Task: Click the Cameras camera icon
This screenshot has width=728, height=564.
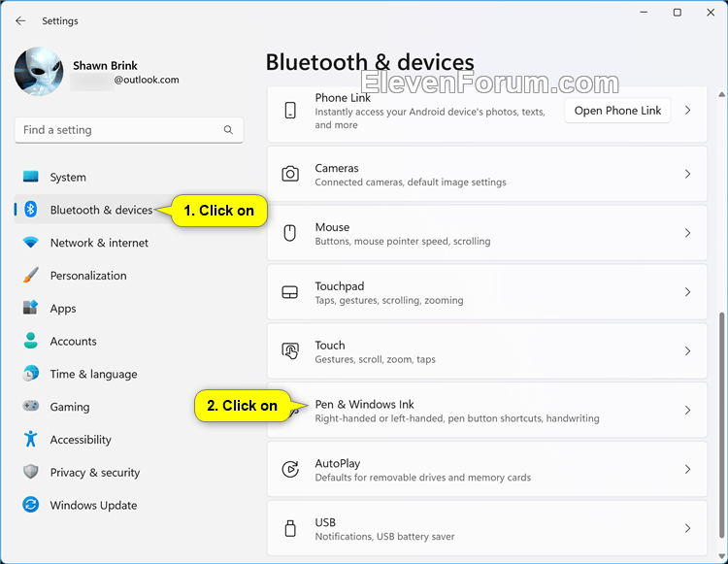Action: pos(290,174)
